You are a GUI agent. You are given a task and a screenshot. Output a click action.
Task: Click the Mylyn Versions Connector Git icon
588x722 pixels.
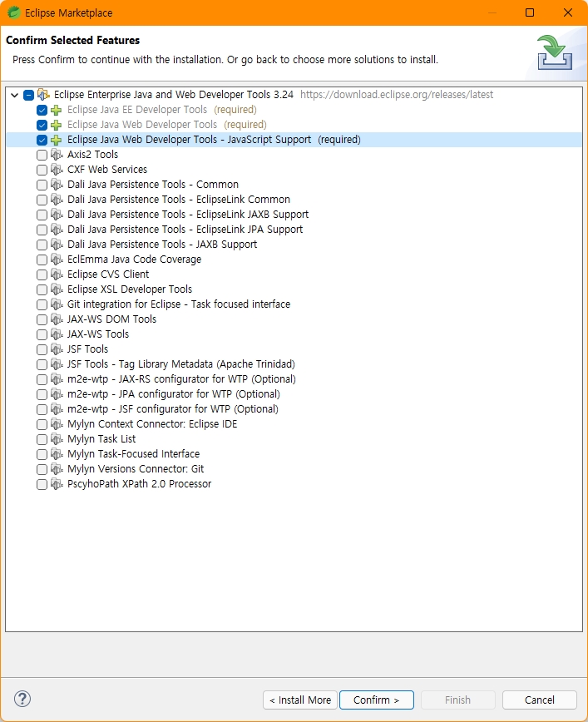coord(57,469)
